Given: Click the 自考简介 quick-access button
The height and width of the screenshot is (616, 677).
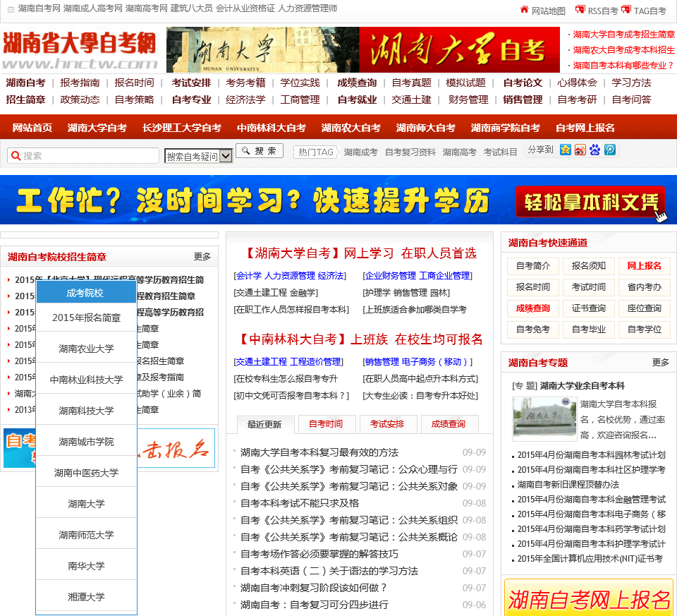Looking at the screenshot, I should (533, 266).
